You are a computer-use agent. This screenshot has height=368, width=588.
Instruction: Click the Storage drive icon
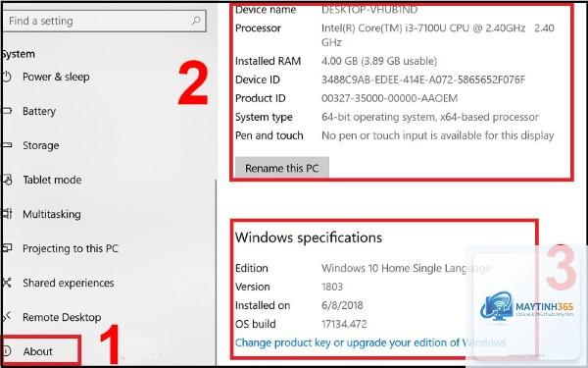coord(7,145)
